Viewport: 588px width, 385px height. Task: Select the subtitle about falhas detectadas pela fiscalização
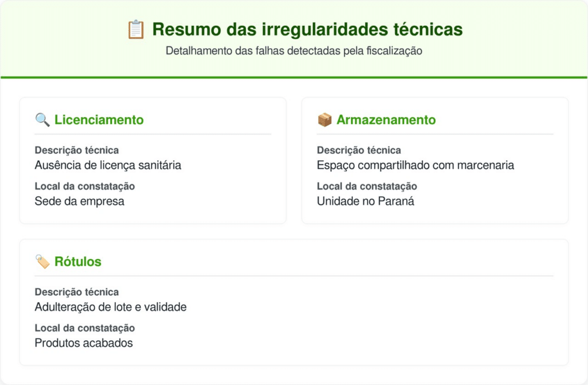pos(294,51)
